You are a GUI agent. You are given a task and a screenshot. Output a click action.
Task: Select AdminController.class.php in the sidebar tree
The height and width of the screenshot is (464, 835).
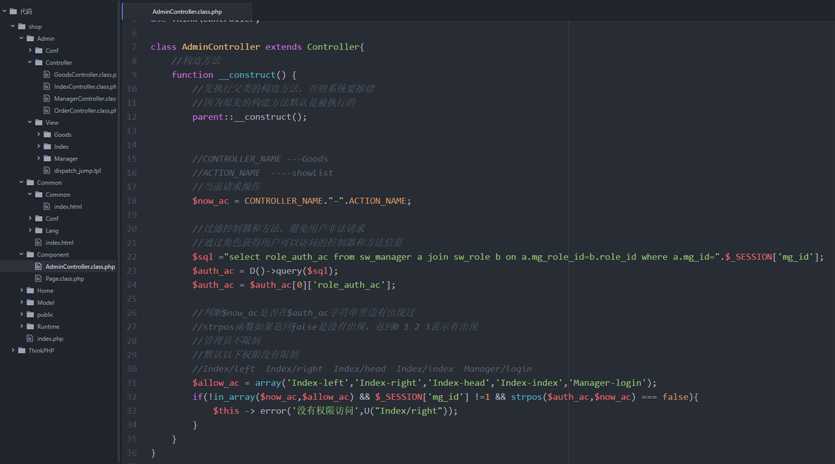[80, 266]
